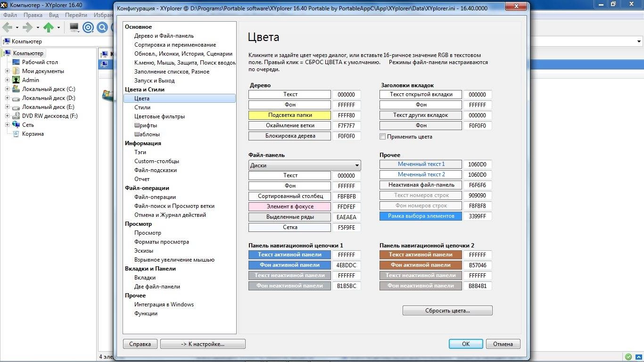Click the К настройке button
This screenshot has height=362, width=644.
(x=203, y=344)
